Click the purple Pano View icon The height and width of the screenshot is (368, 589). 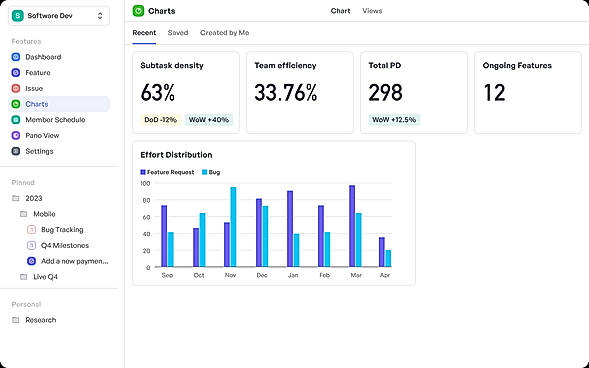tap(16, 136)
